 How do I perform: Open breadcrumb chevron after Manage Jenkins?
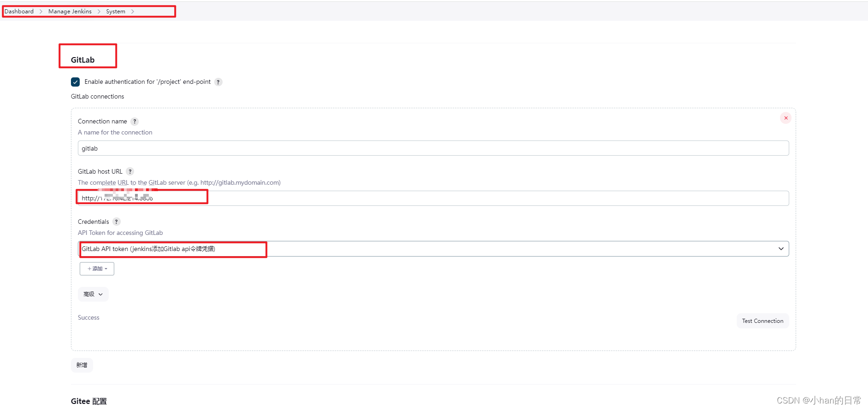[99, 12]
